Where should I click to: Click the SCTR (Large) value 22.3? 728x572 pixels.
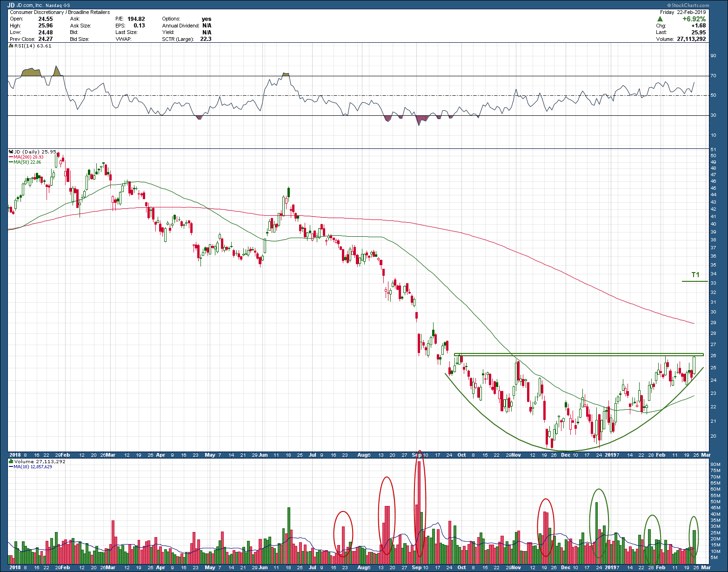206,39
